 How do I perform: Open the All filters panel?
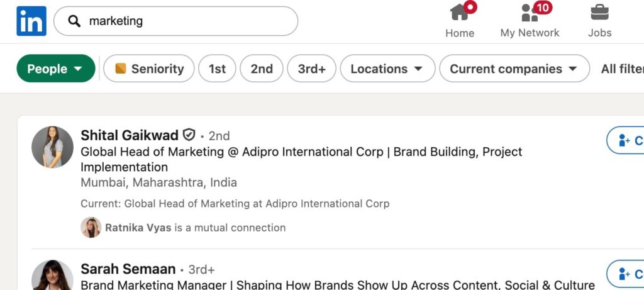pos(622,69)
